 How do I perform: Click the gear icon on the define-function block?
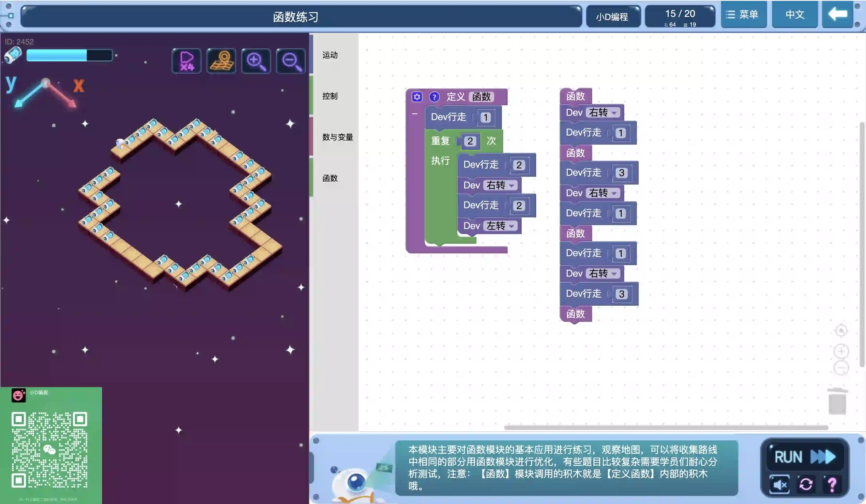pyautogui.click(x=417, y=97)
